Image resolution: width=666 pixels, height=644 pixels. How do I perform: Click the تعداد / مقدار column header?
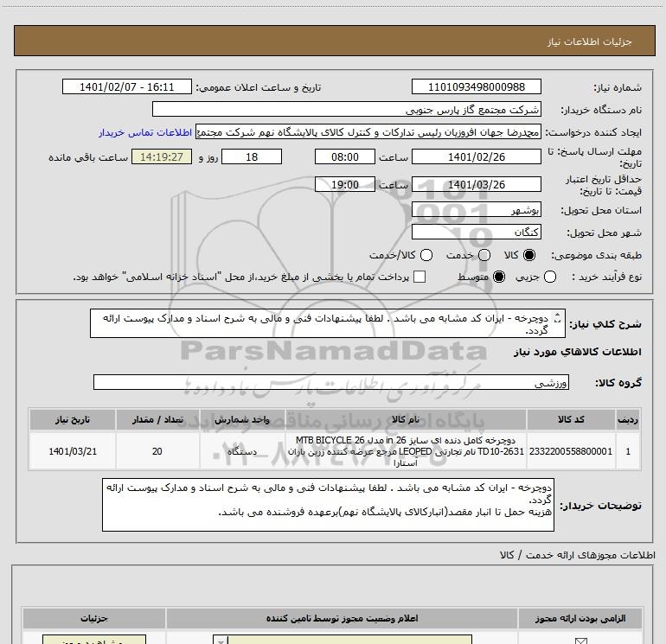tap(157, 419)
